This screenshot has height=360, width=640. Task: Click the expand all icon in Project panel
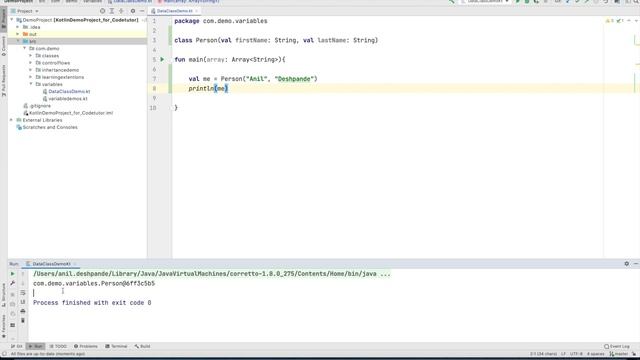(x=112, y=11)
